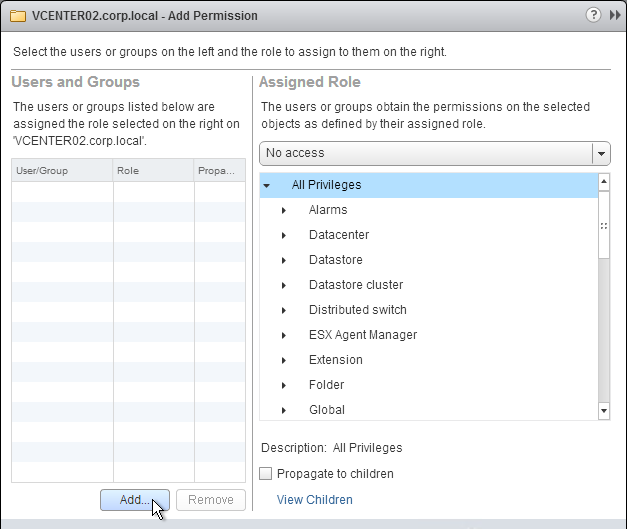Click the Add... button
Image resolution: width=627 pixels, height=529 pixels.
[x=135, y=500]
